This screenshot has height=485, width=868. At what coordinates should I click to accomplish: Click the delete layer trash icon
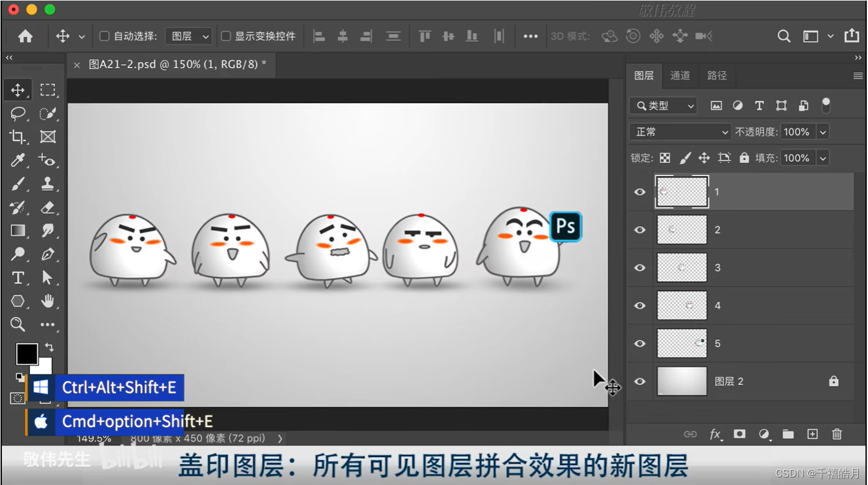click(837, 434)
